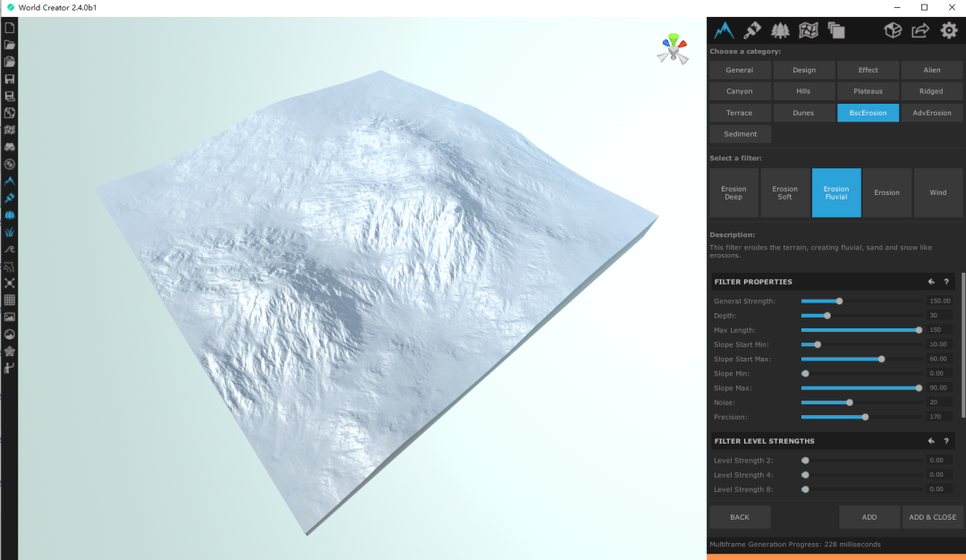This screenshot has height=560, width=966.
Task: Open the folded map icon in left sidebar
Action: (9, 130)
